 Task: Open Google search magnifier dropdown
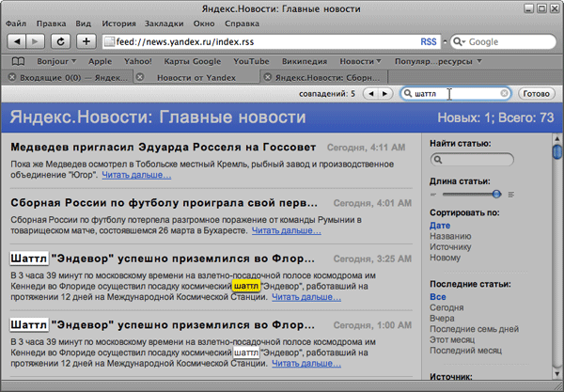pos(460,41)
